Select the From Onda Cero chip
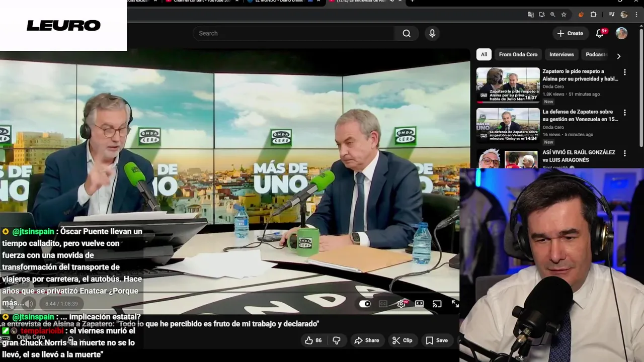The image size is (644, 362). tap(518, 54)
